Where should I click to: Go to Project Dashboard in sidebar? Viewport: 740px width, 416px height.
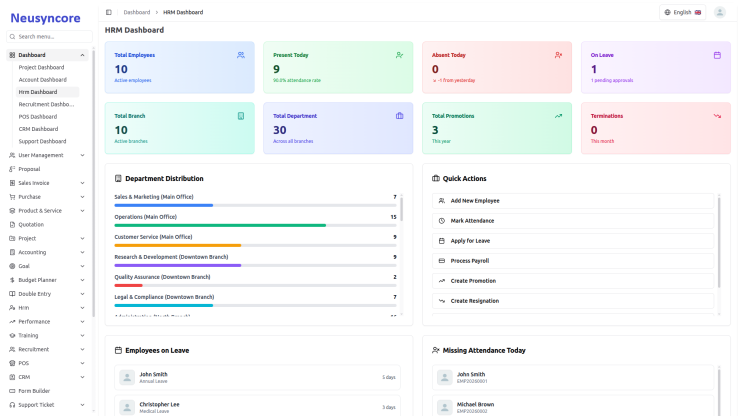click(x=43, y=67)
